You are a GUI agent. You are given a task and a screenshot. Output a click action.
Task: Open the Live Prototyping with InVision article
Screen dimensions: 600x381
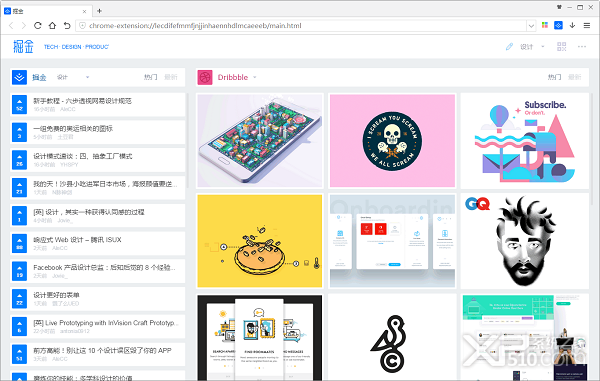coord(106,323)
